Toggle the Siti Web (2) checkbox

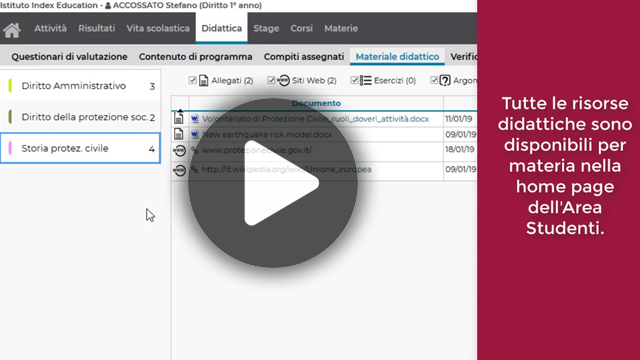point(271,80)
